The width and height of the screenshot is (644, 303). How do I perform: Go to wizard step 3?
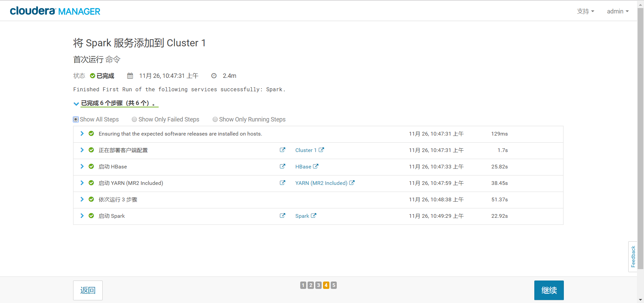pyautogui.click(x=319, y=285)
